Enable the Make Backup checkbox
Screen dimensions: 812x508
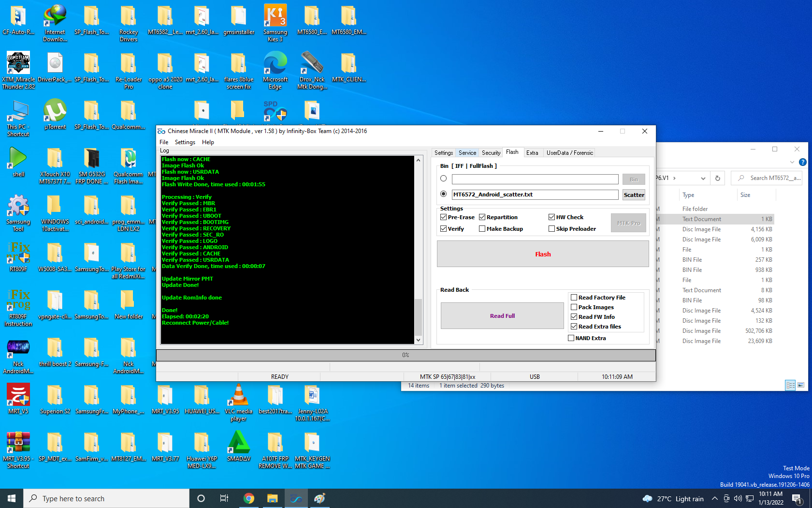point(482,229)
